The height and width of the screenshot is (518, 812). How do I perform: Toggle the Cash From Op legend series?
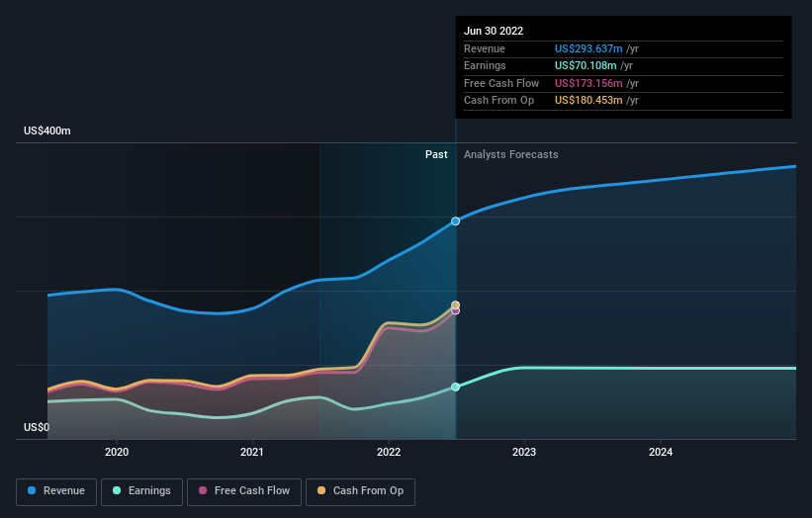[360, 491]
